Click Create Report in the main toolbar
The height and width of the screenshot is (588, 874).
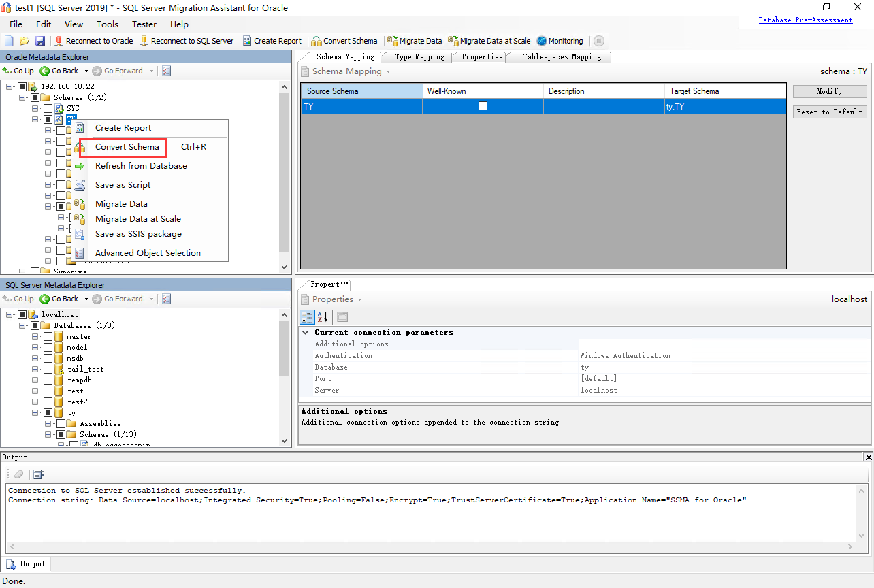pos(272,41)
